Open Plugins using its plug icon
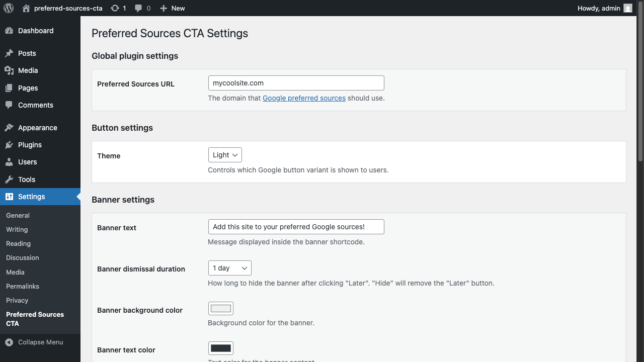 pos(10,145)
